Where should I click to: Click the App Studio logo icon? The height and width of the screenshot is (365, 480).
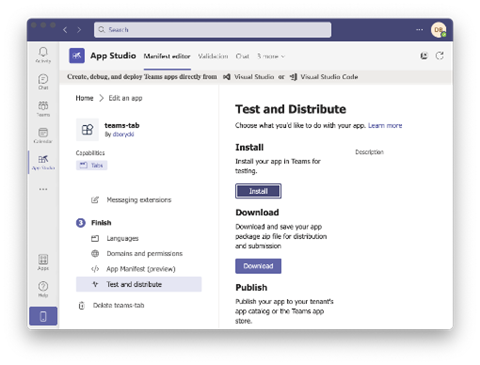click(x=77, y=56)
